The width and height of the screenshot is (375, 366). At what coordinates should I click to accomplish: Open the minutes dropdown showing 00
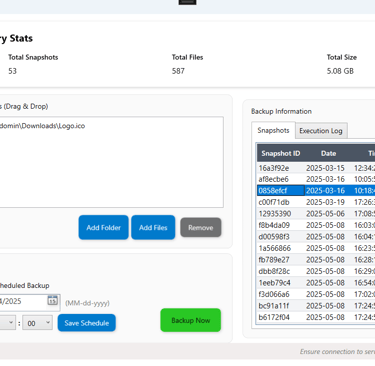(x=37, y=323)
